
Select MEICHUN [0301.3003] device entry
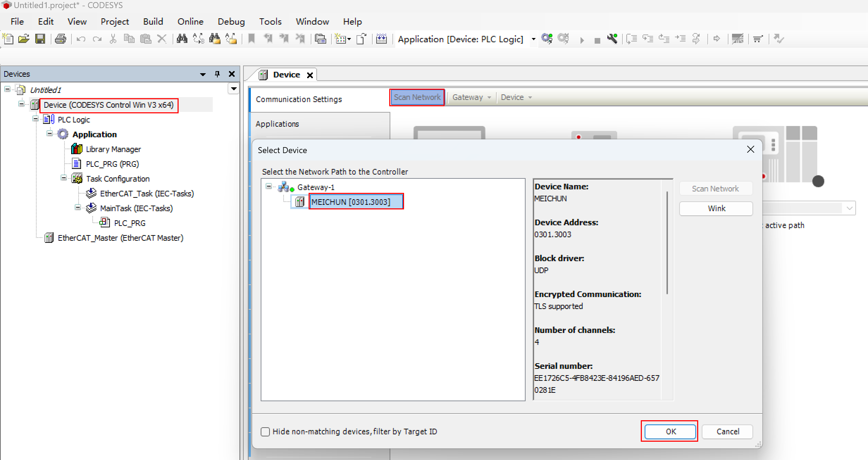351,202
